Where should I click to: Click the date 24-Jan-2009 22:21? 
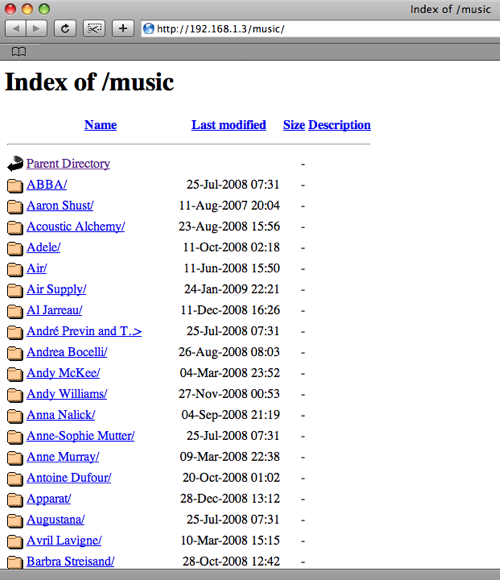tap(232, 289)
